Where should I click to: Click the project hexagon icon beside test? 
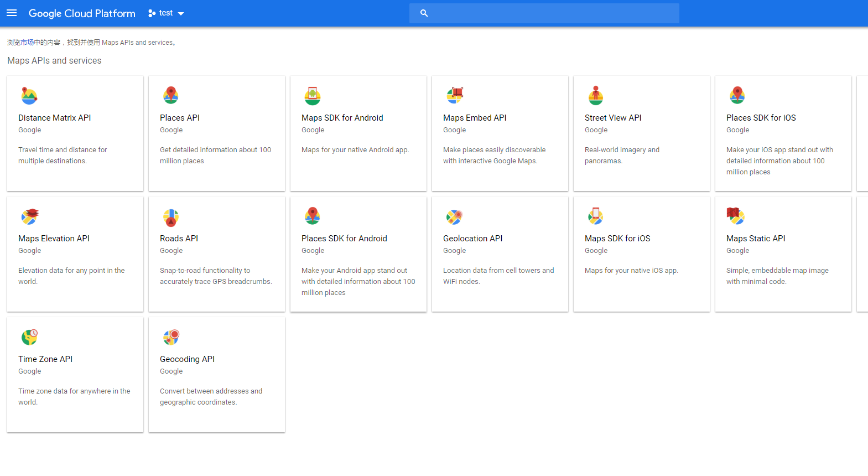pos(152,13)
